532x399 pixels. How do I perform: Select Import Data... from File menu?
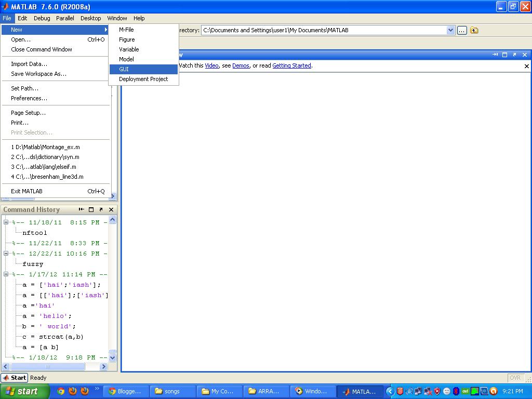pyautogui.click(x=56, y=64)
